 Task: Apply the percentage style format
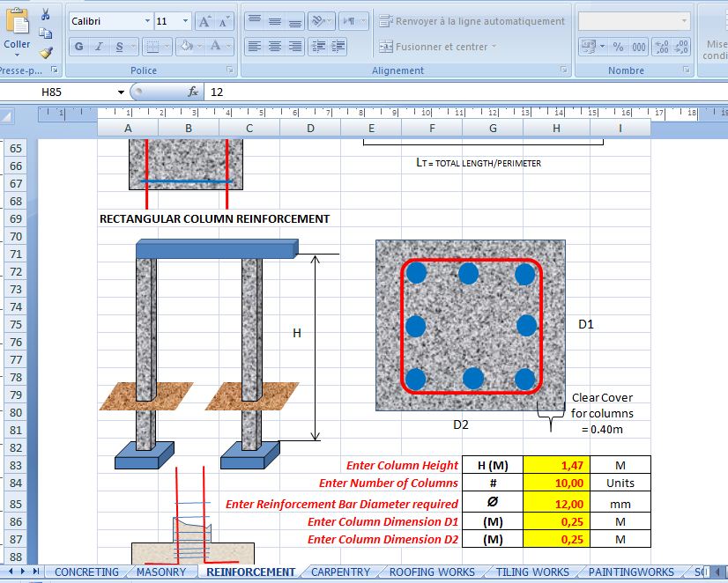coord(618,47)
